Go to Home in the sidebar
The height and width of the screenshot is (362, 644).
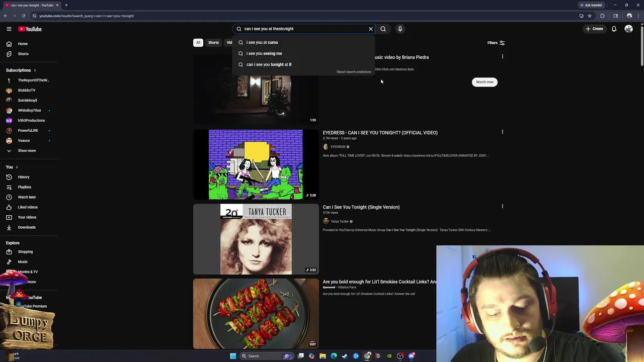[x=28, y=44]
